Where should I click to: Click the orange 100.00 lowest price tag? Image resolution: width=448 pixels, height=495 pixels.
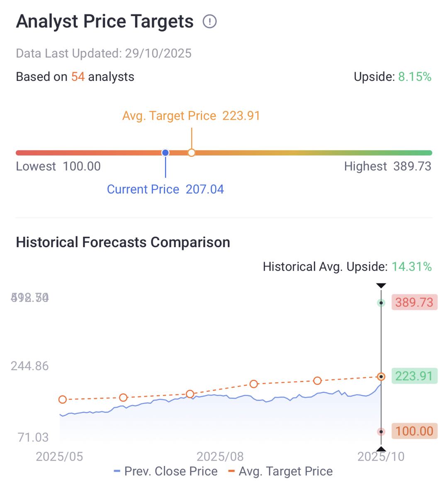(414, 431)
